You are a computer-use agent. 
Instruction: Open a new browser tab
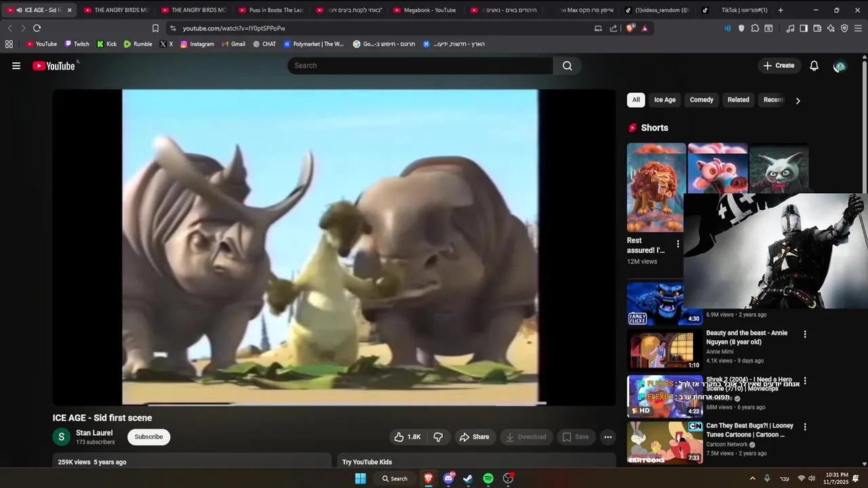781,10
